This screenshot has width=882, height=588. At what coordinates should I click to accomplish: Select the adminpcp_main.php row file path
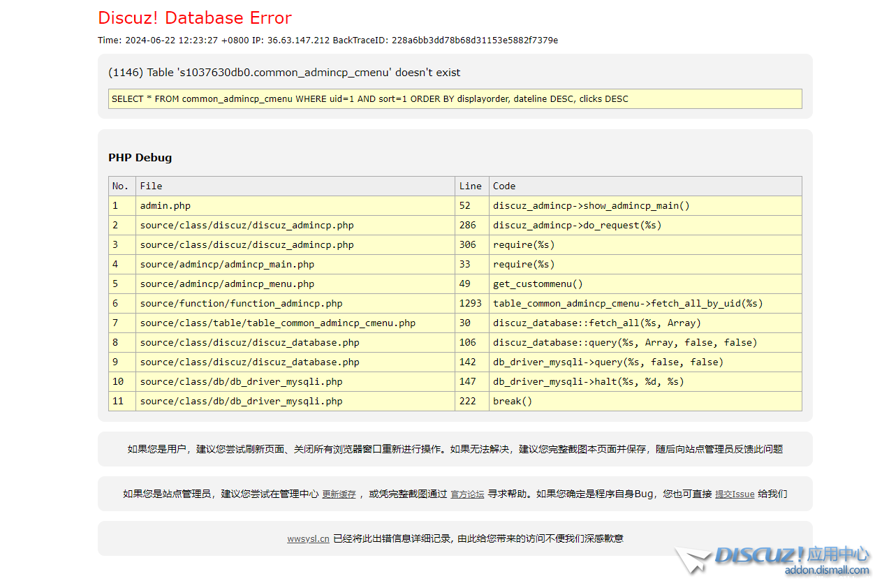click(227, 265)
